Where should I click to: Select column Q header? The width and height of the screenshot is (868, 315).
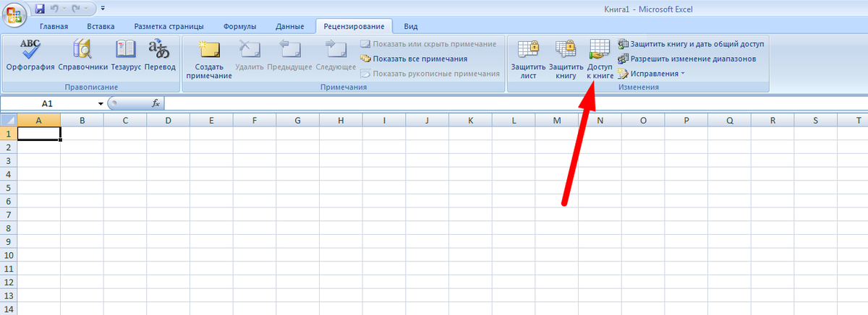tap(729, 121)
